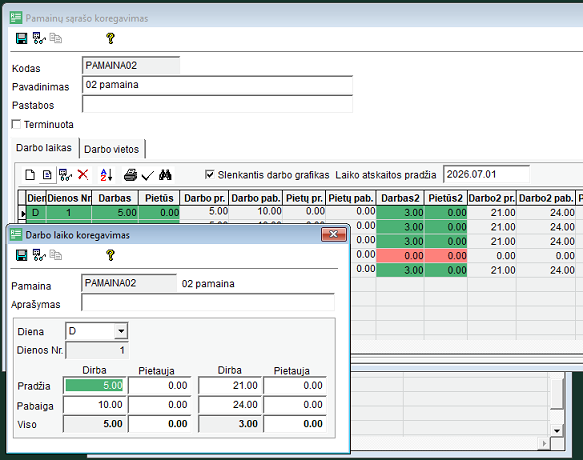Confirm with checkmark toolbar icon
This screenshot has height=460, width=583.
[148, 175]
